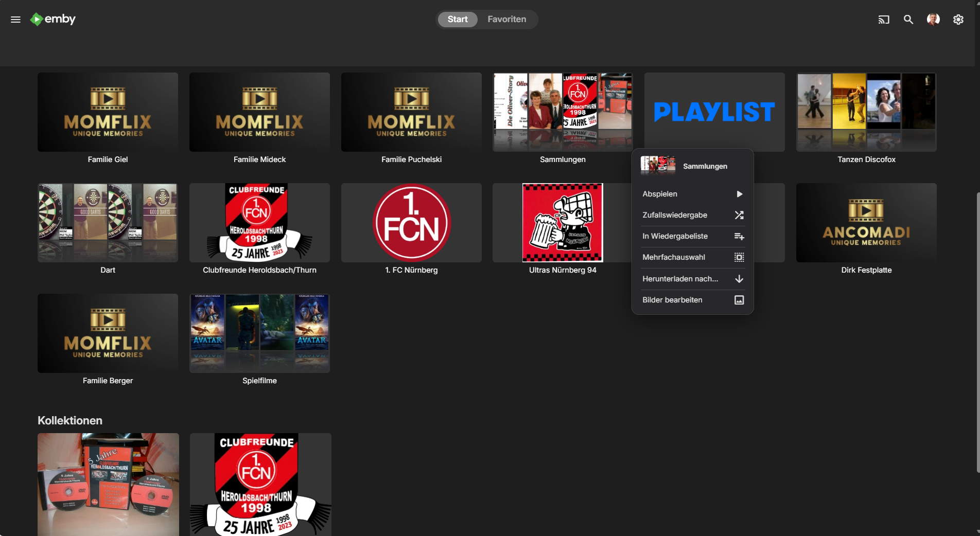Click the Sammlungen title in the context menu header

[x=705, y=166]
